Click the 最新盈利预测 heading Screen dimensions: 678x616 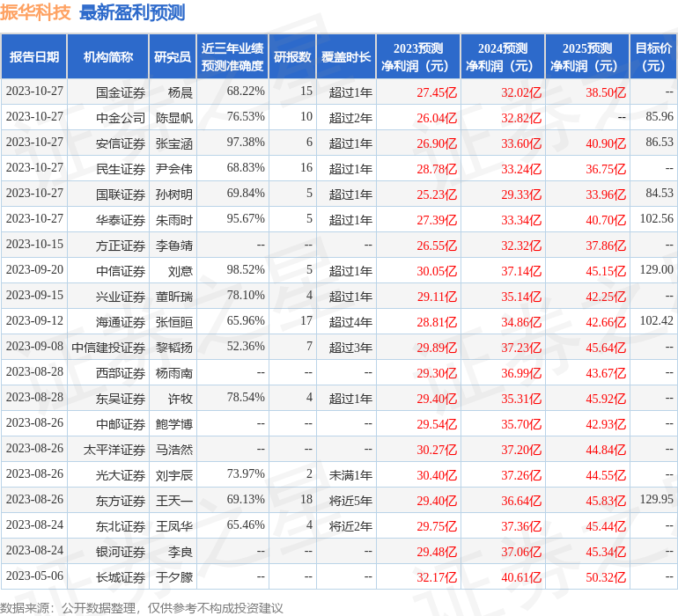click(132, 12)
